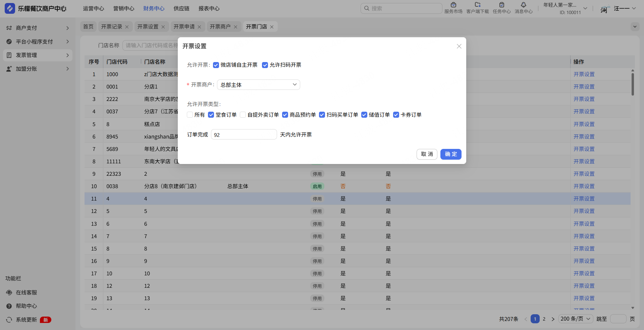Open the 服务市场 service market icon
Viewport: 644px width, 330px height.
(x=453, y=5)
